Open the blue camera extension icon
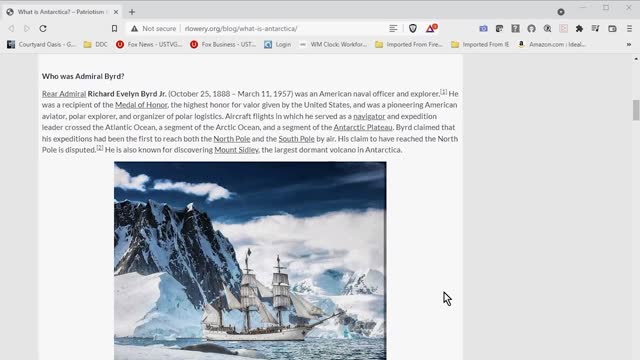 [x=483, y=29]
